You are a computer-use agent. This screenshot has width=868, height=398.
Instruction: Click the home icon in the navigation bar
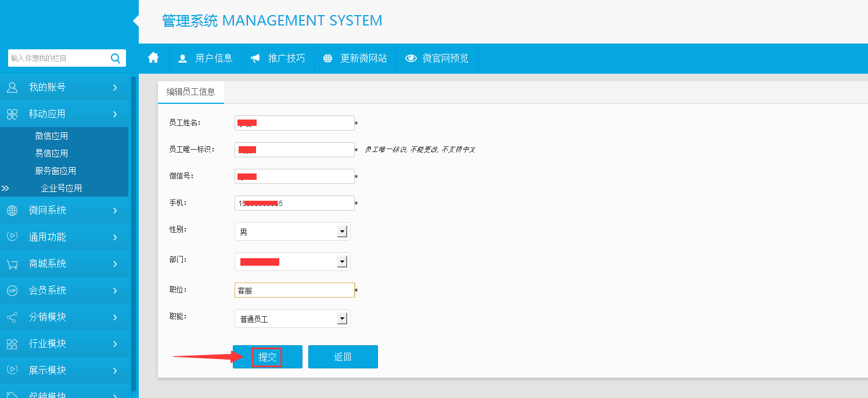tap(153, 57)
